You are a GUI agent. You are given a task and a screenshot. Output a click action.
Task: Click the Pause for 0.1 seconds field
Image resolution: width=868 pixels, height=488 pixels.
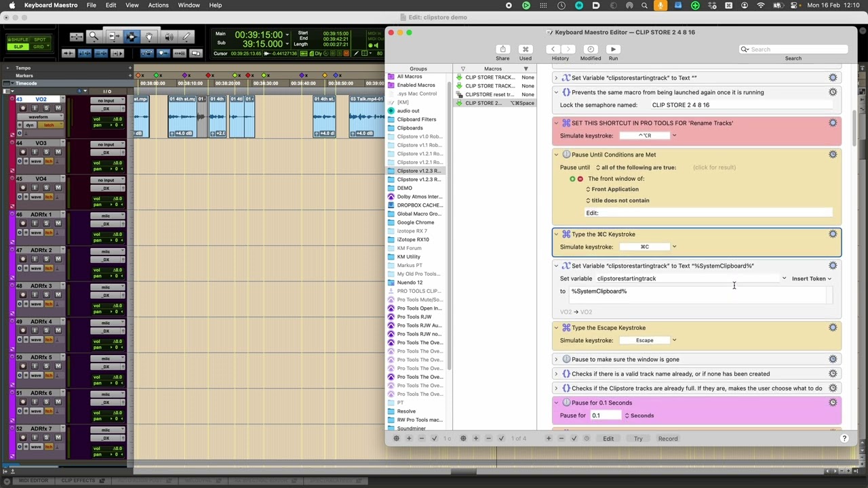tap(605, 415)
